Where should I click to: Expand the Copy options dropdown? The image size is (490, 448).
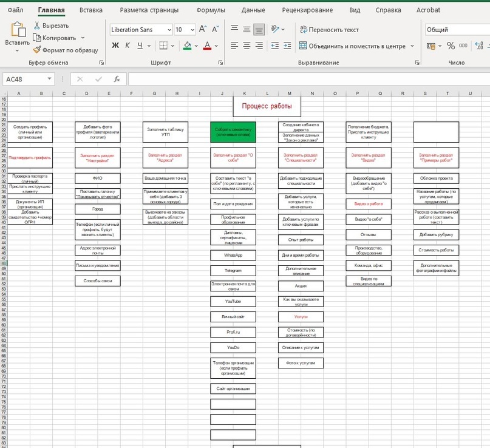tap(83, 38)
